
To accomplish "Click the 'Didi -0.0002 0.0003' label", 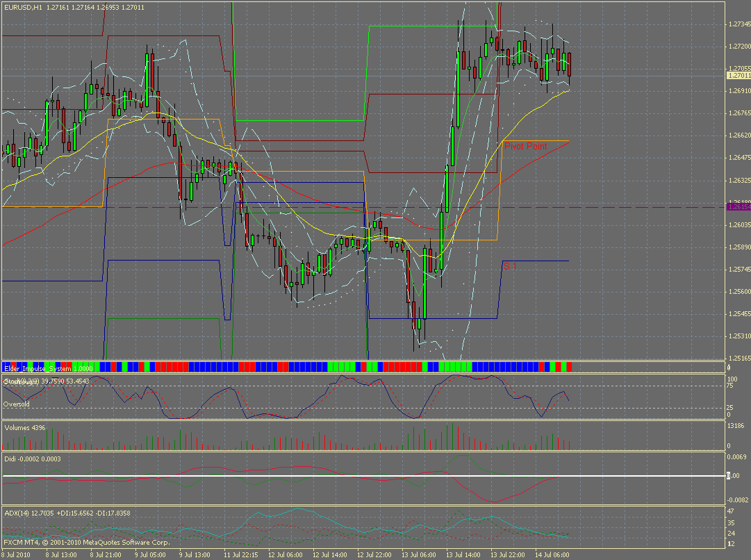I will [33, 459].
